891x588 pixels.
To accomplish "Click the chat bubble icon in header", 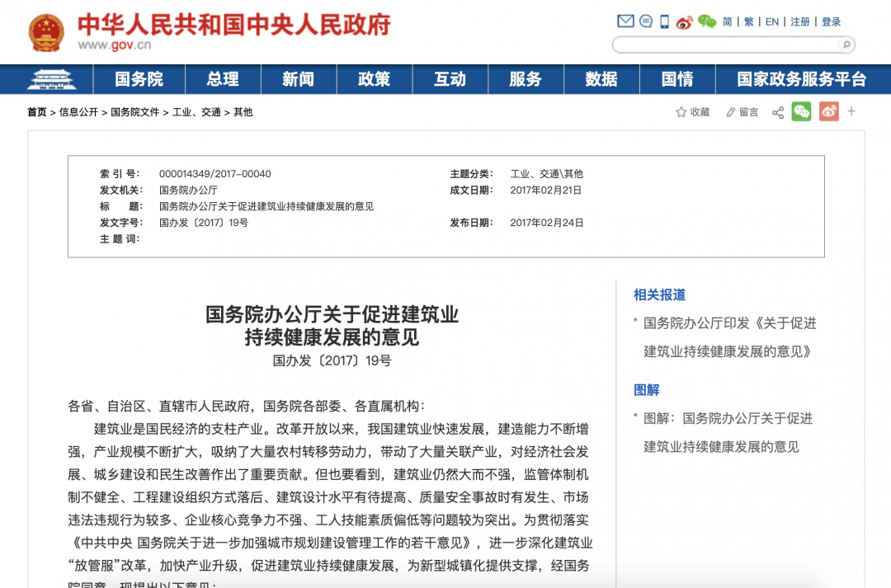I will click(646, 21).
